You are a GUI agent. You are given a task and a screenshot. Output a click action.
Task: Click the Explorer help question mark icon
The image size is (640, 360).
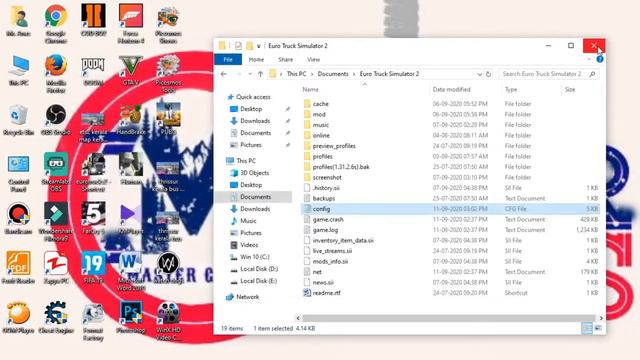[600, 59]
